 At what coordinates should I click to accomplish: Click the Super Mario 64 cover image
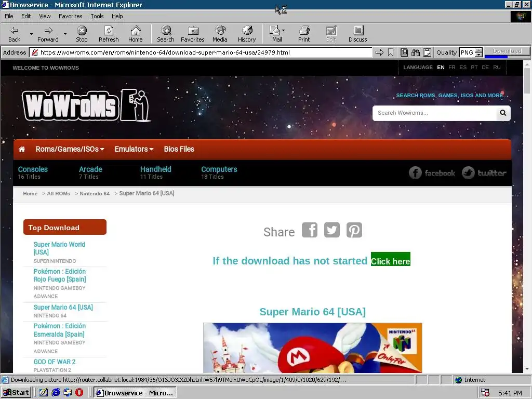click(x=312, y=348)
